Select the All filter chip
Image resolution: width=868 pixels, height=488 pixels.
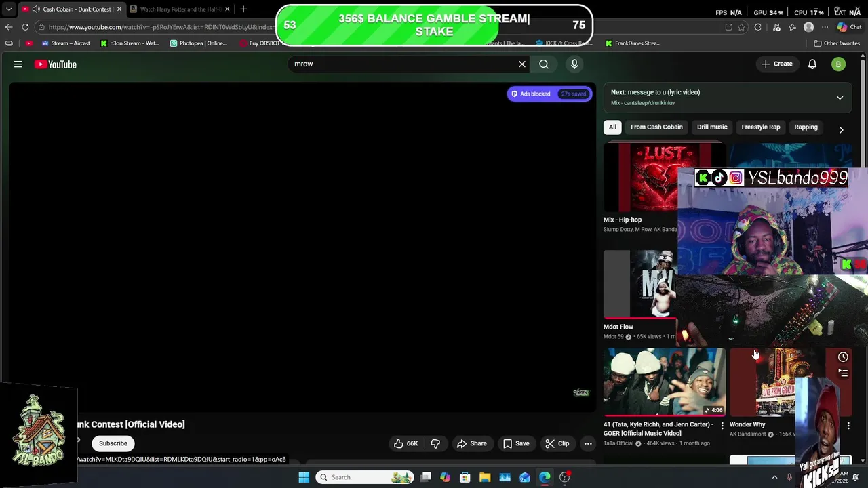tap(612, 127)
